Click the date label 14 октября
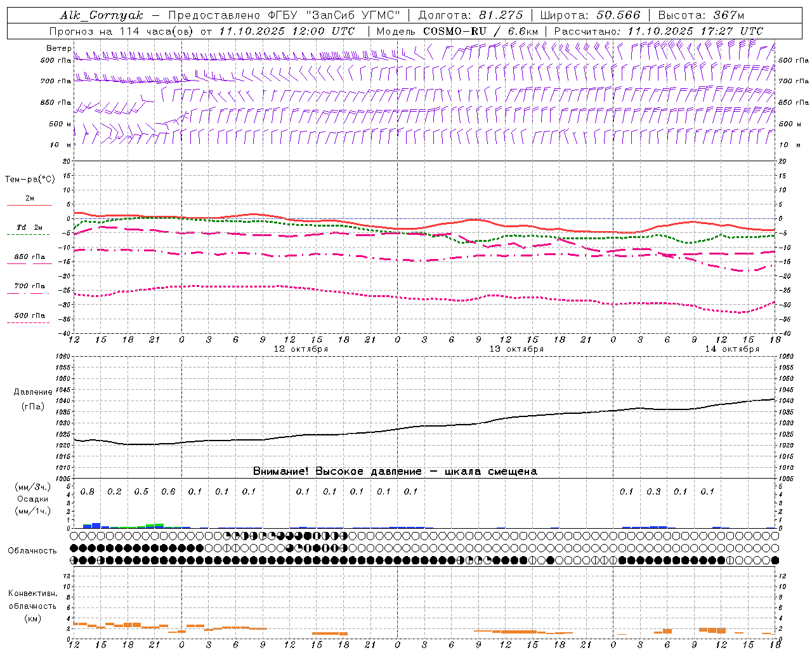Screen dimensions: 812x650 coord(732,349)
